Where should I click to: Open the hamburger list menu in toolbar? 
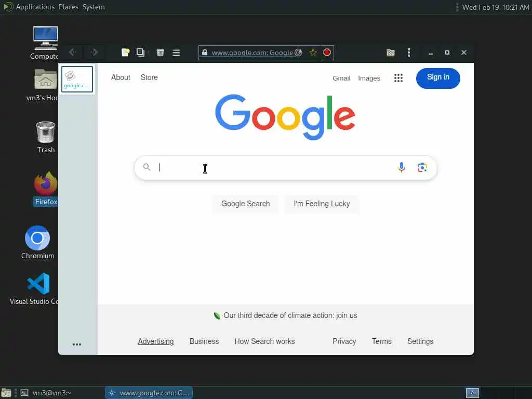pos(176,52)
